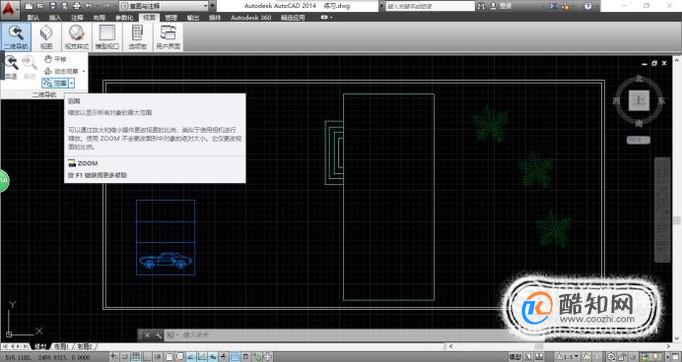Select the 布局1 layout tab
The width and height of the screenshot is (682, 362).
[x=60, y=346]
